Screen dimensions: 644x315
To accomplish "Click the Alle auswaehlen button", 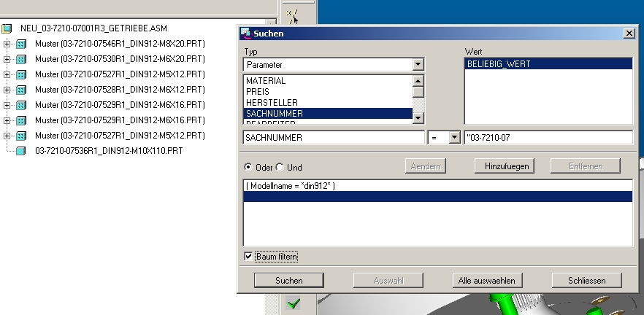I will point(487,281).
